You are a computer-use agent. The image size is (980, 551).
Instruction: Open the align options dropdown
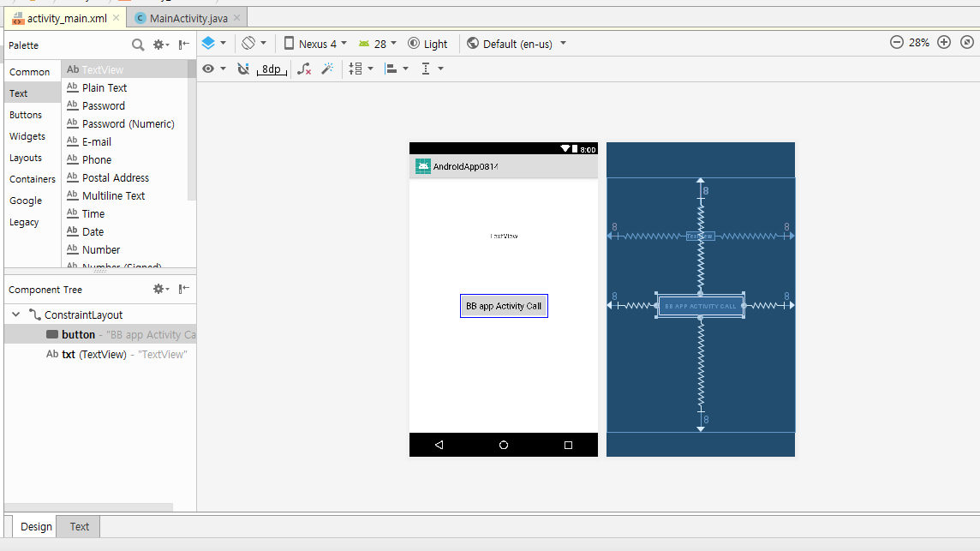[x=397, y=69]
